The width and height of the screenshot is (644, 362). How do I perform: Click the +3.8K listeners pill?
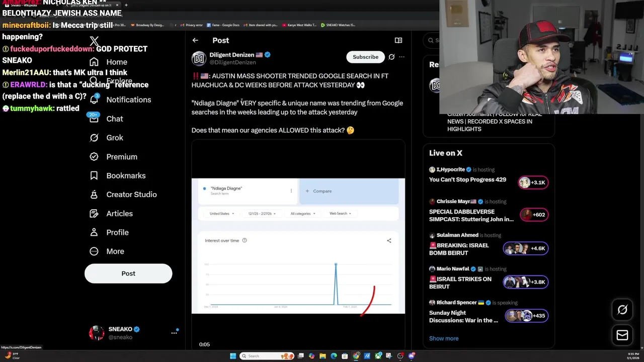click(x=526, y=282)
